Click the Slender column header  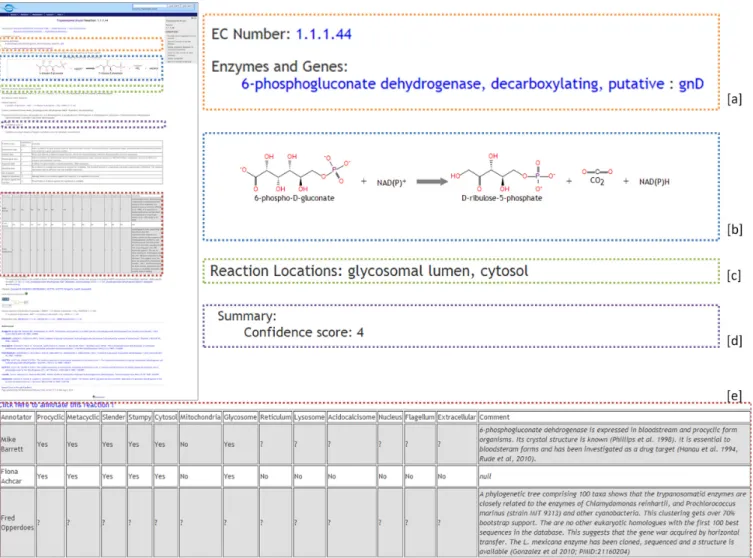(x=114, y=417)
